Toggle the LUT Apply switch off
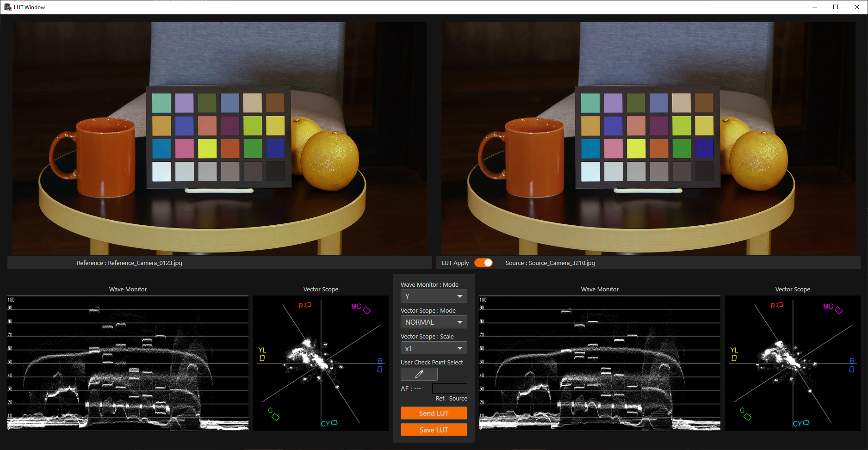 pyautogui.click(x=484, y=263)
